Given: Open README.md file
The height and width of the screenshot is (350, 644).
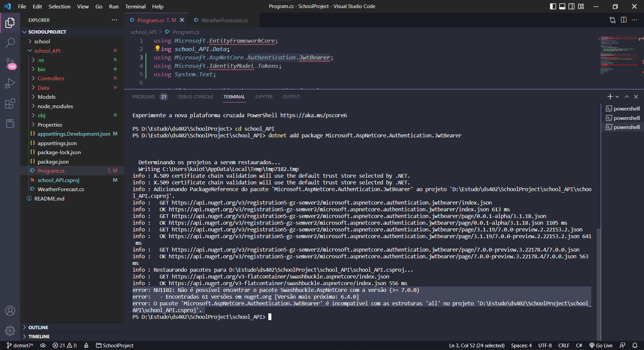Looking at the screenshot, I should point(72,199).
